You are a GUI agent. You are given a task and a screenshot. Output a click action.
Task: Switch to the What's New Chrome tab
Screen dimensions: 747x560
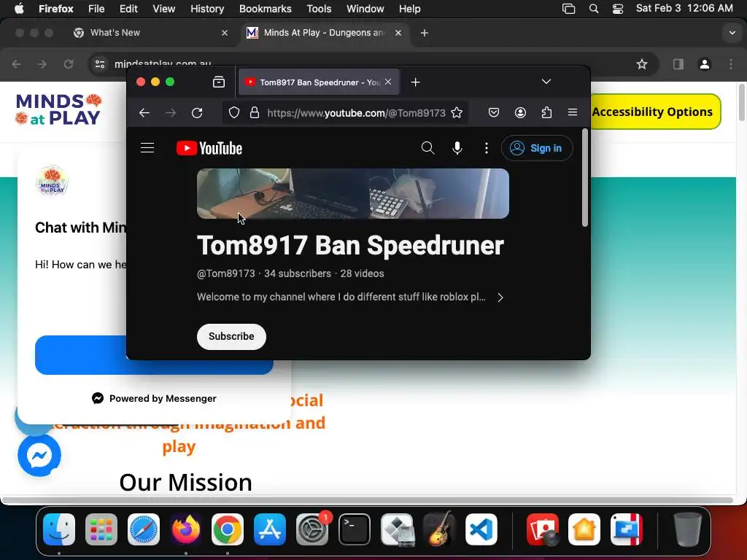pyautogui.click(x=151, y=33)
